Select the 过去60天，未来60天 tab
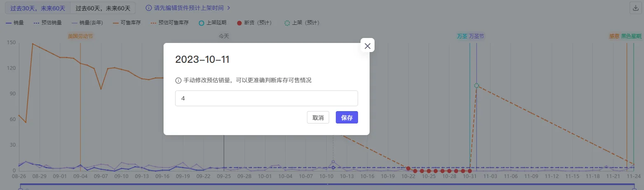The width and height of the screenshot is (644, 190). 103,8
